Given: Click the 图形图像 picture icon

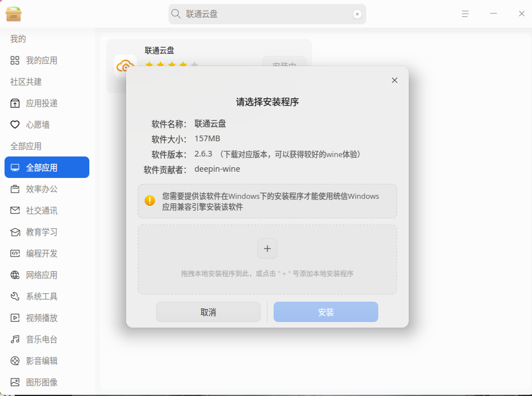Looking at the screenshot, I should click(x=15, y=382).
